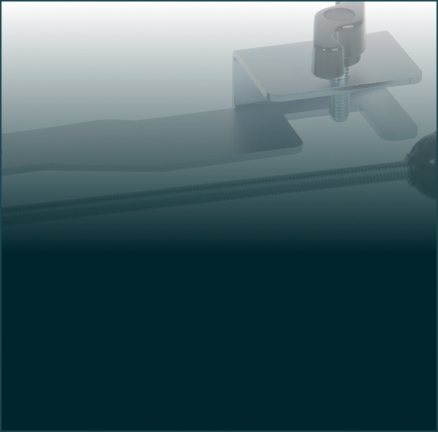Screen dimensions: 438x432
Task: Select the front edge of top plate
Action: pyautogui.click(x=343, y=91)
